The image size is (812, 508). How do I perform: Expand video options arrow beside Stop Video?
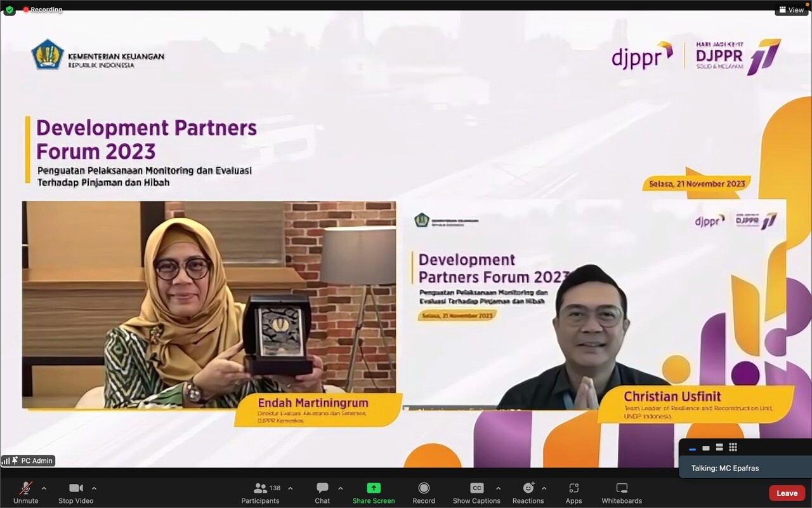94,488
